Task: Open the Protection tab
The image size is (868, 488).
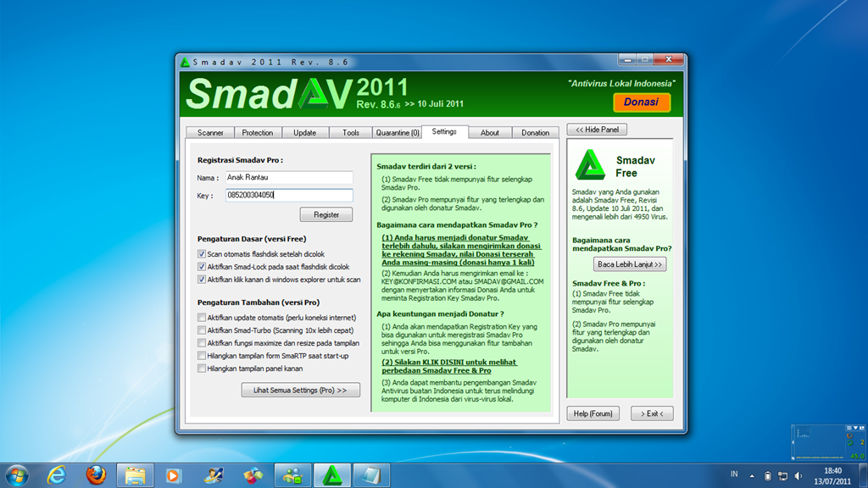Action: tap(258, 133)
